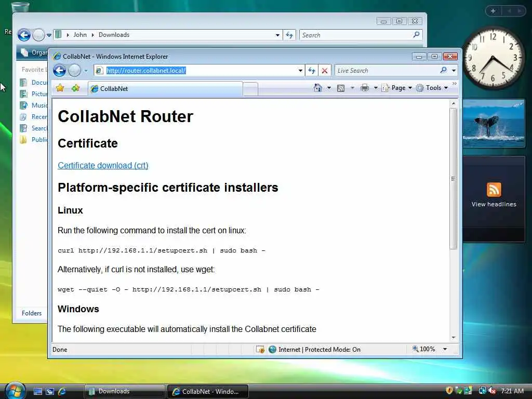Click the analog clock gadget
The width and height of the screenshot is (532, 399).
tap(493, 58)
